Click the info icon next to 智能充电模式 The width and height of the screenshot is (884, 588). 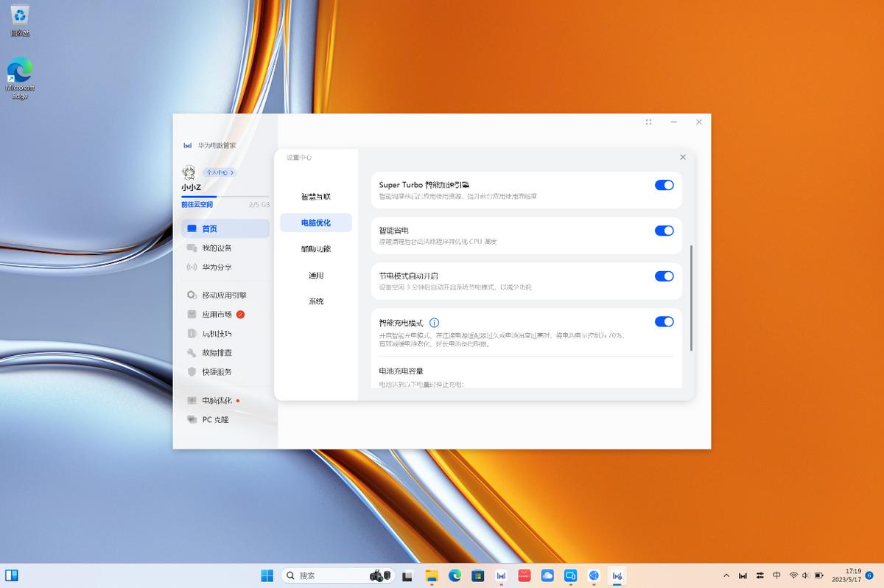click(x=432, y=322)
